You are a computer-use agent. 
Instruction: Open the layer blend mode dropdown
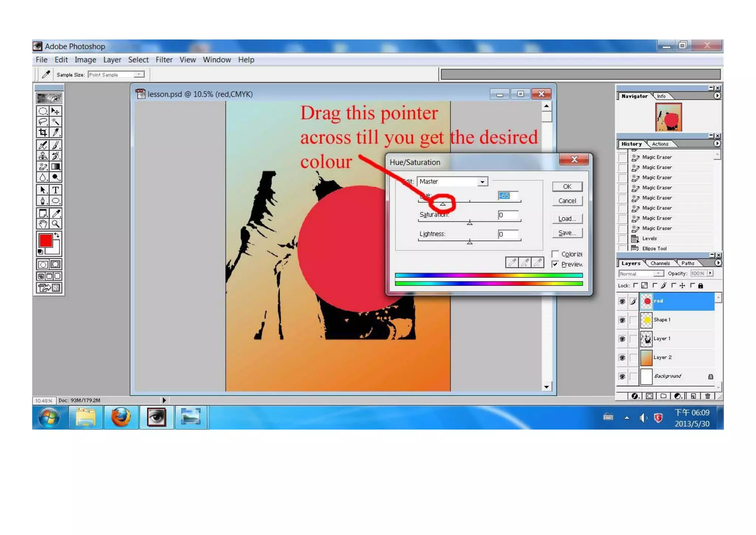point(658,274)
